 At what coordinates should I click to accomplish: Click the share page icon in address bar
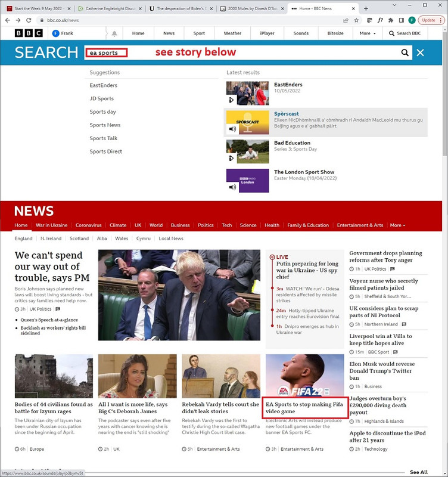346,20
